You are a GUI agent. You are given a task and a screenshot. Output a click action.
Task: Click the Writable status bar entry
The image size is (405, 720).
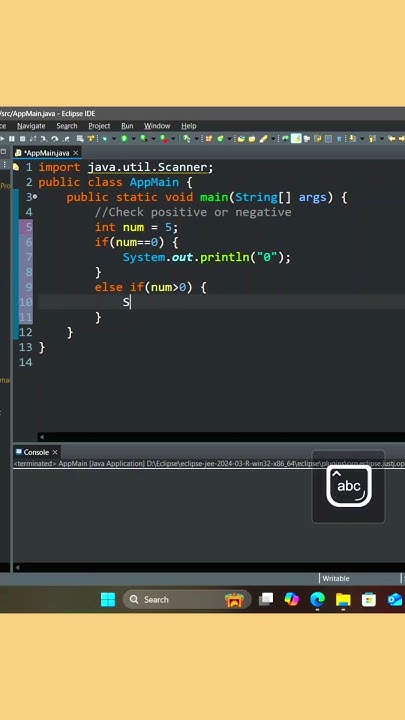(336, 579)
